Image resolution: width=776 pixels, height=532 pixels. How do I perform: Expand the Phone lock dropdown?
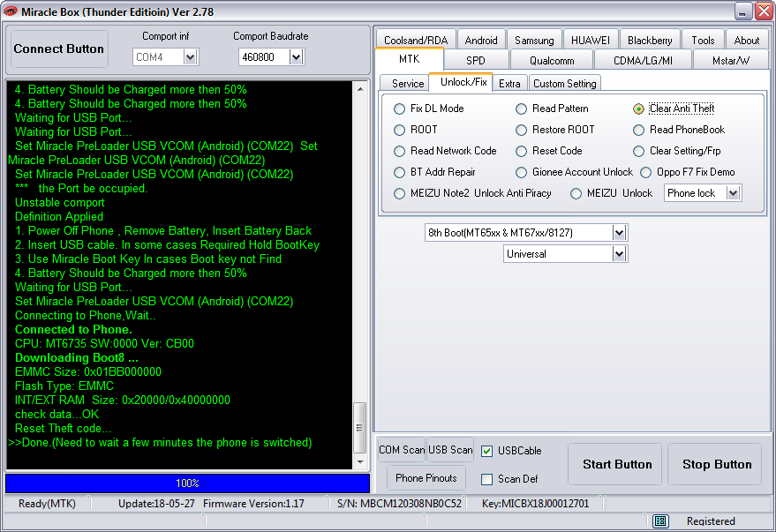coord(734,193)
